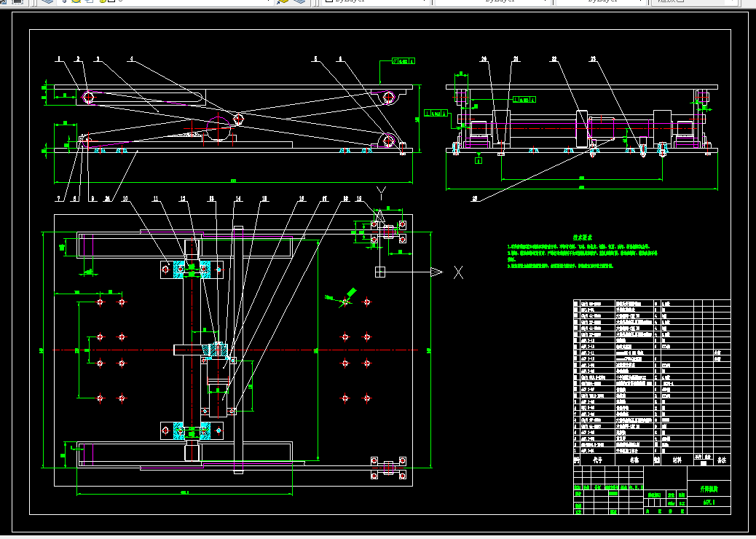The height and width of the screenshot is (539, 756).
Task: Click the 材料 column header cell
Action: (x=677, y=460)
